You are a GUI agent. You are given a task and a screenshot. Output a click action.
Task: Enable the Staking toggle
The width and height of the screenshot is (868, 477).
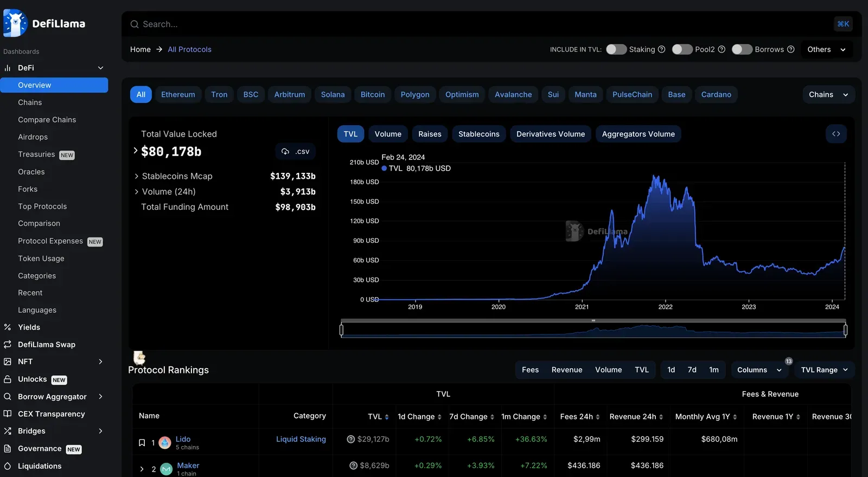616,49
